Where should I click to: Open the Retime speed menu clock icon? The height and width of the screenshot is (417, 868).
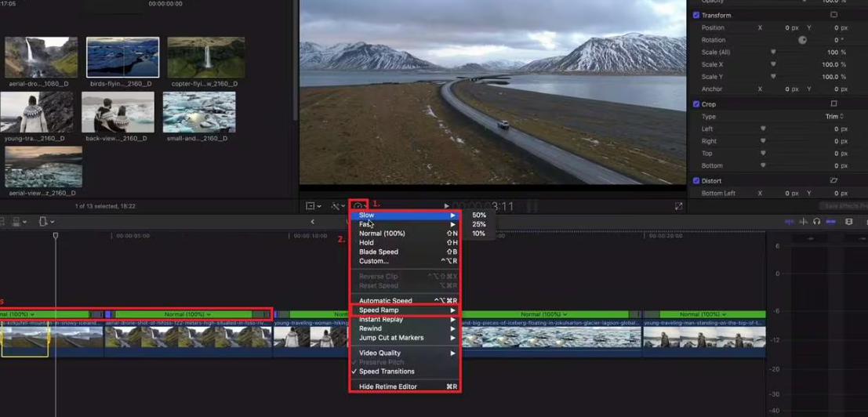coord(358,206)
